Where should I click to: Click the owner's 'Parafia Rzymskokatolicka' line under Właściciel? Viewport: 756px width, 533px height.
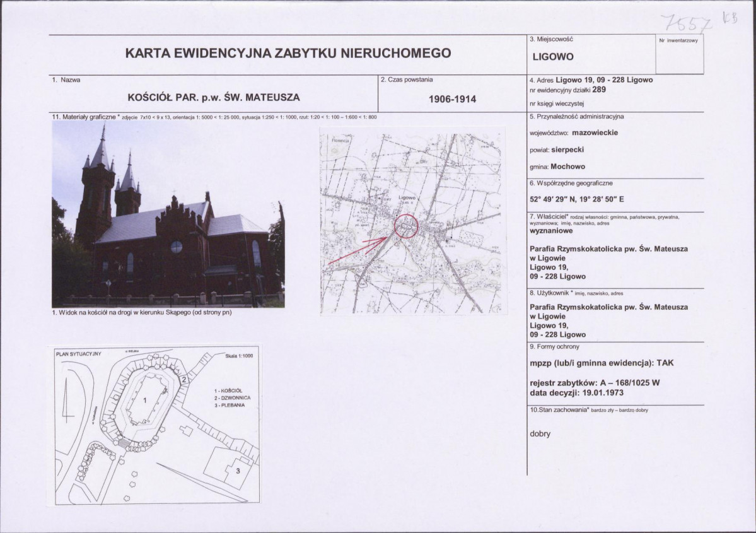608,249
